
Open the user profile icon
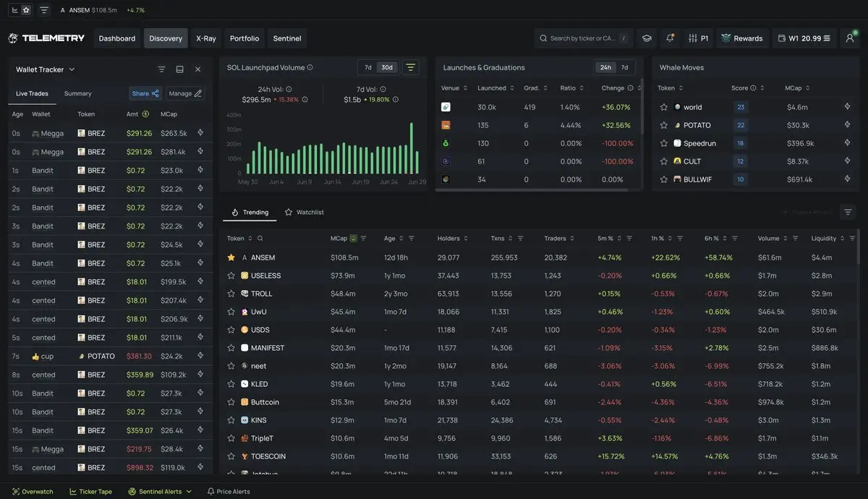pos(850,38)
